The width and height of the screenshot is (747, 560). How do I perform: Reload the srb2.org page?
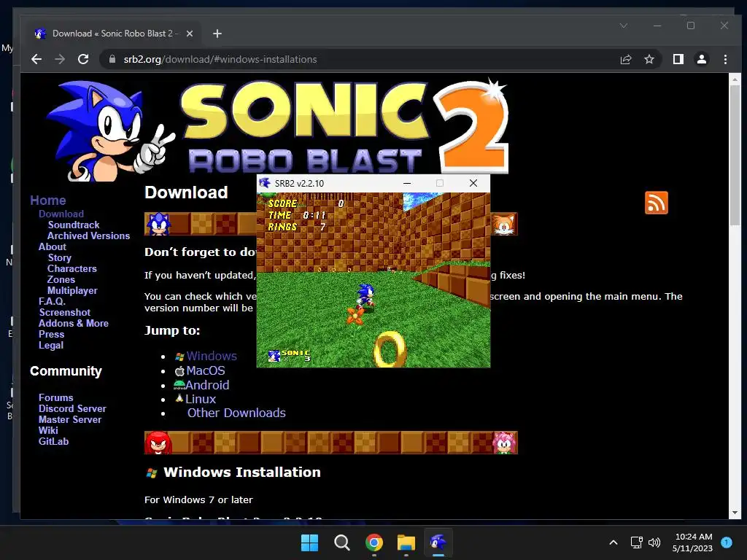tap(83, 59)
